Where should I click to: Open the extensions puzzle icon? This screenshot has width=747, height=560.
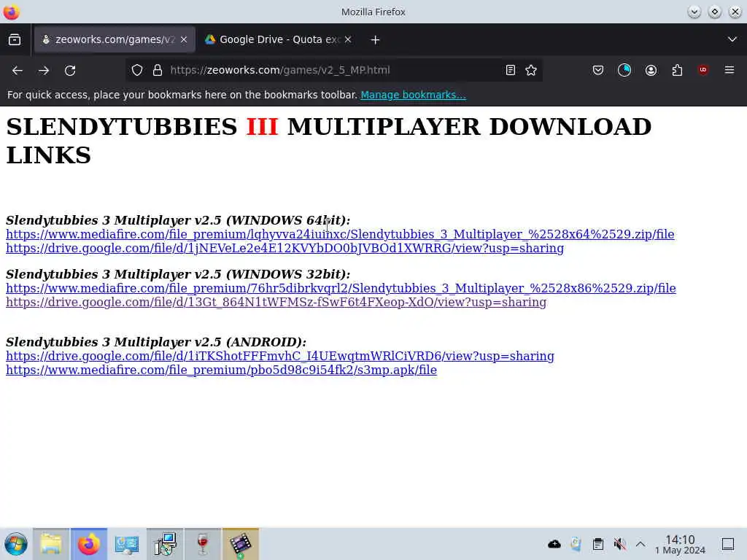click(677, 71)
